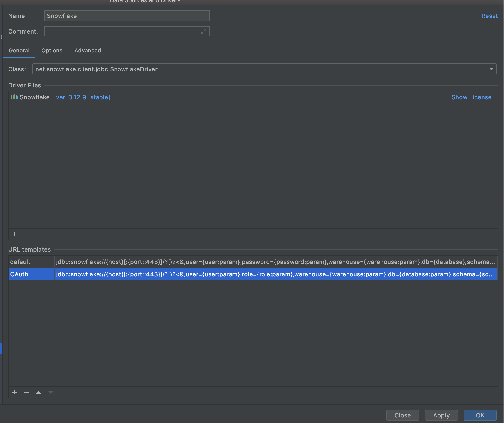The image size is (504, 423).
Task: Click the Snowflake driver icon
Action: 15,97
